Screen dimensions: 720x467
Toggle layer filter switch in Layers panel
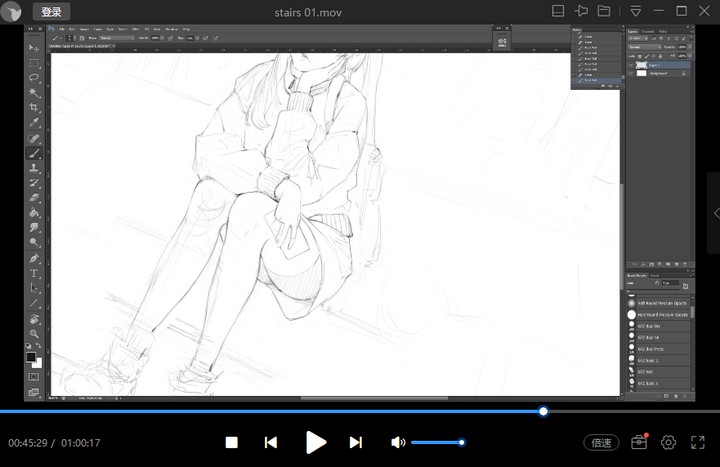point(692,38)
